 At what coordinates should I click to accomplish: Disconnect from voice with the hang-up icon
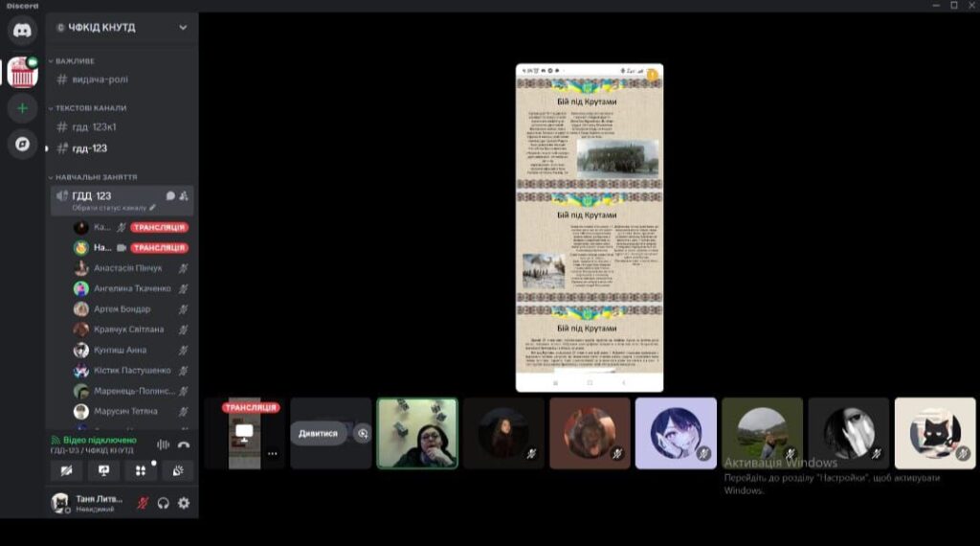(184, 444)
